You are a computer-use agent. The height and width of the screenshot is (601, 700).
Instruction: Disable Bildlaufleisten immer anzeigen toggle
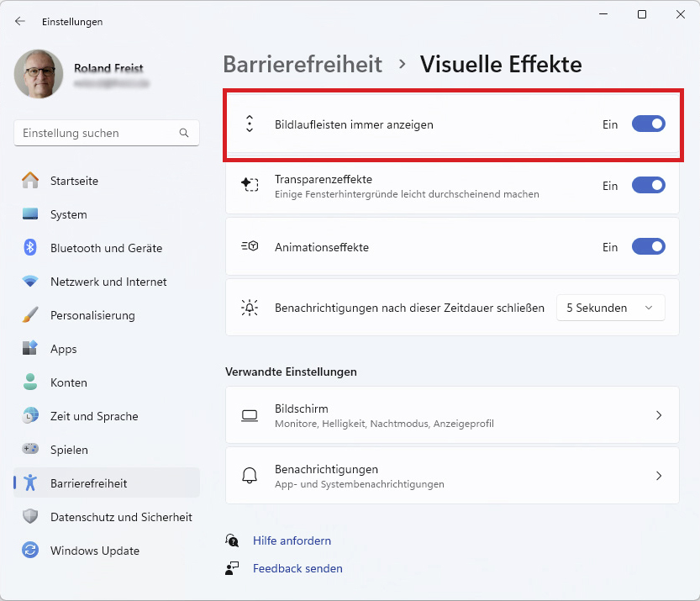pyautogui.click(x=648, y=124)
